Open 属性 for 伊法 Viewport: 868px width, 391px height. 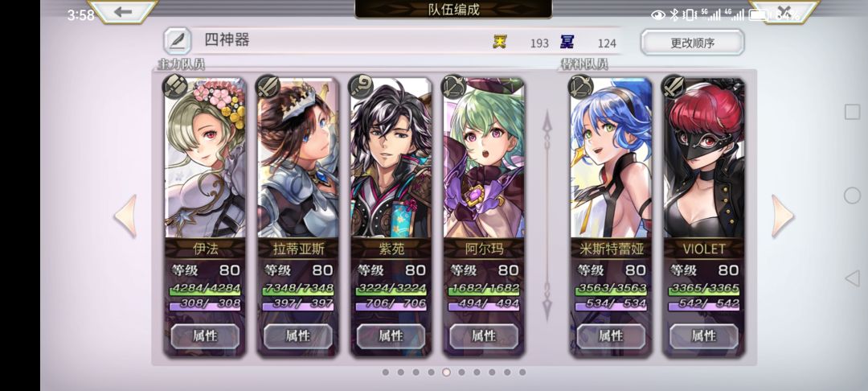[x=206, y=335]
